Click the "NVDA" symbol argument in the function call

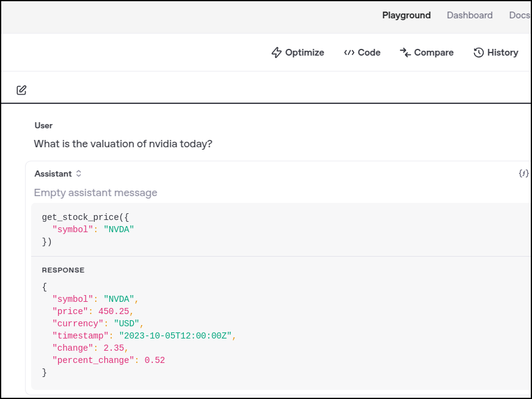tap(118, 229)
